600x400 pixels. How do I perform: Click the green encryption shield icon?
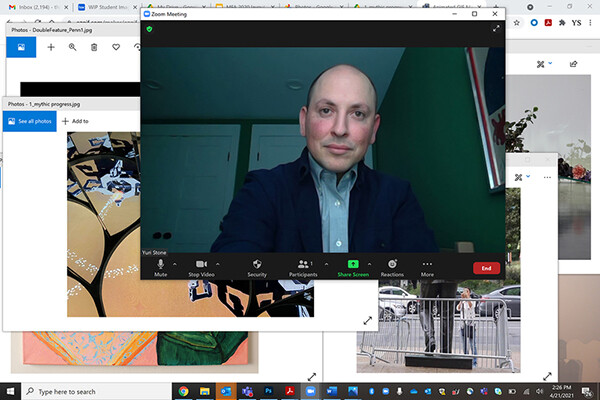pos(149,30)
